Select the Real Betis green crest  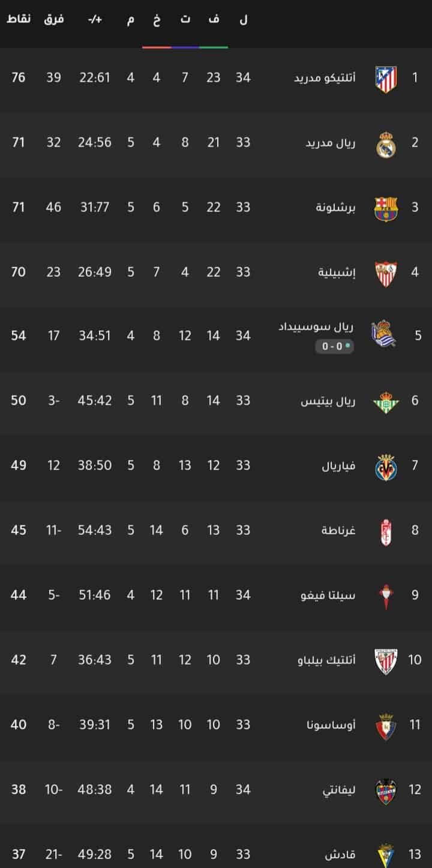click(386, 402)
